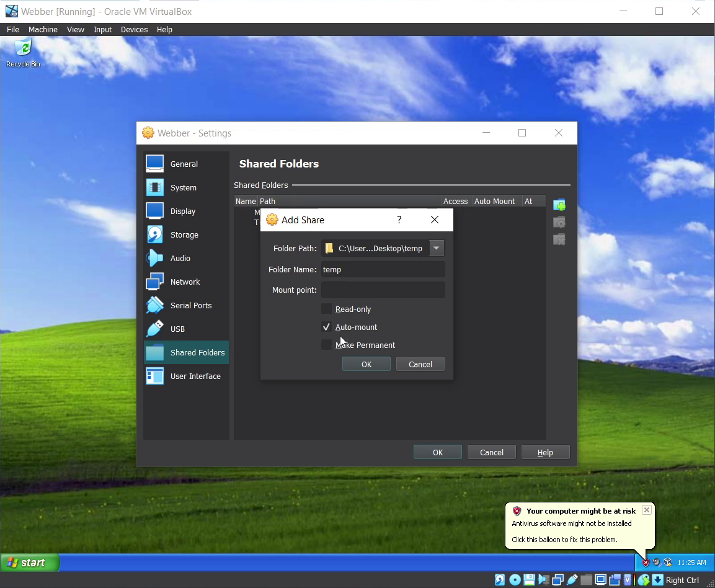This screenshot has width=715, height=588.
Task: Click the optical disk status bar icon
Action: [515, 580]
